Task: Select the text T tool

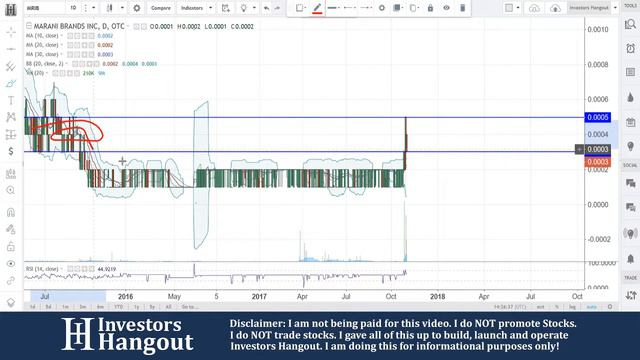Action: click(11, 100)
